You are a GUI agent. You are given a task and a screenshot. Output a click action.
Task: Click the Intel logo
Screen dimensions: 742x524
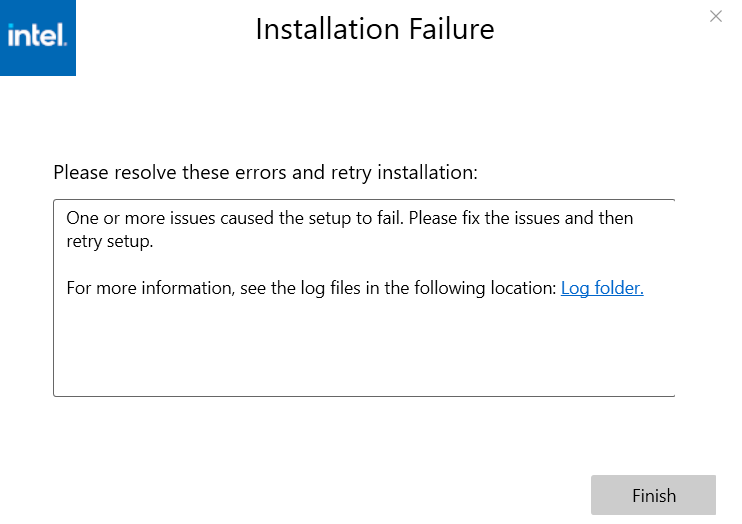click(37, 37)
